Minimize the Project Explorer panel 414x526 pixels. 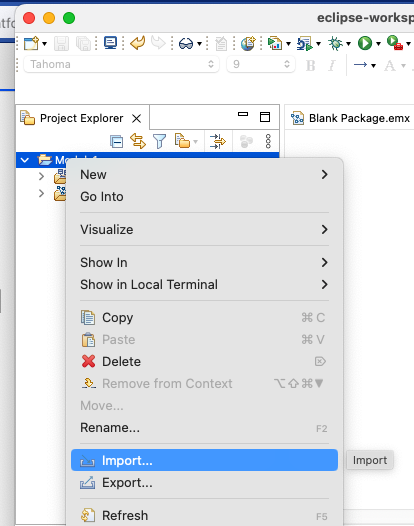point(243,114)
